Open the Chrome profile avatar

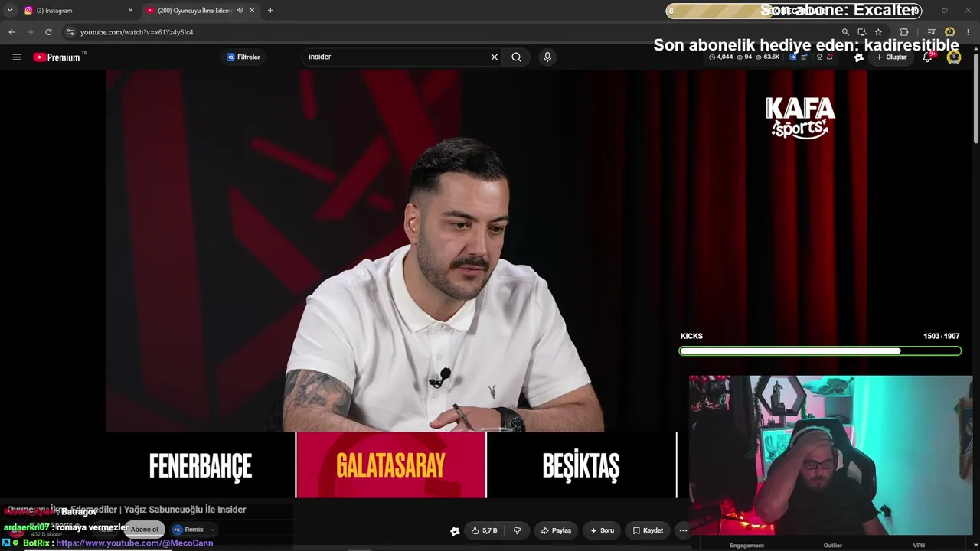[x=950, y=32]
